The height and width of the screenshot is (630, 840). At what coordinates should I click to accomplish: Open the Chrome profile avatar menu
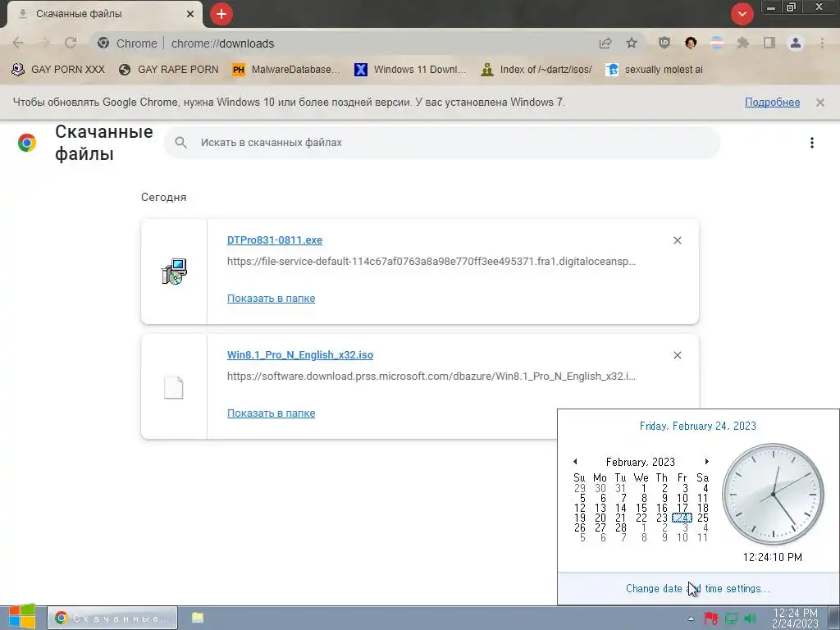(796, 43)
